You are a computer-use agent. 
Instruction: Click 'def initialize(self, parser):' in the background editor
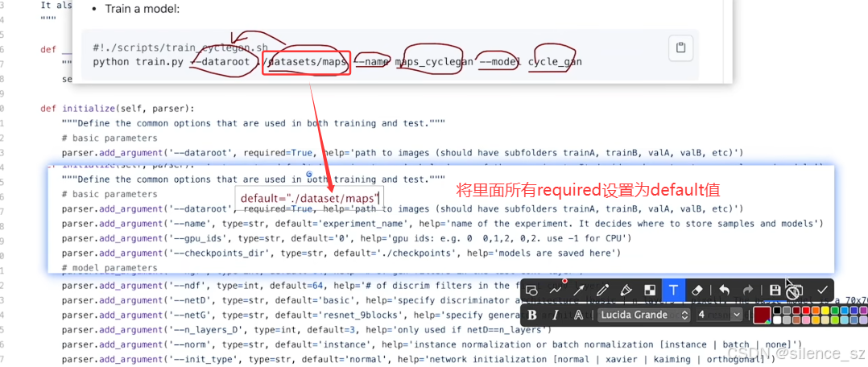click(x=118, y=109)
